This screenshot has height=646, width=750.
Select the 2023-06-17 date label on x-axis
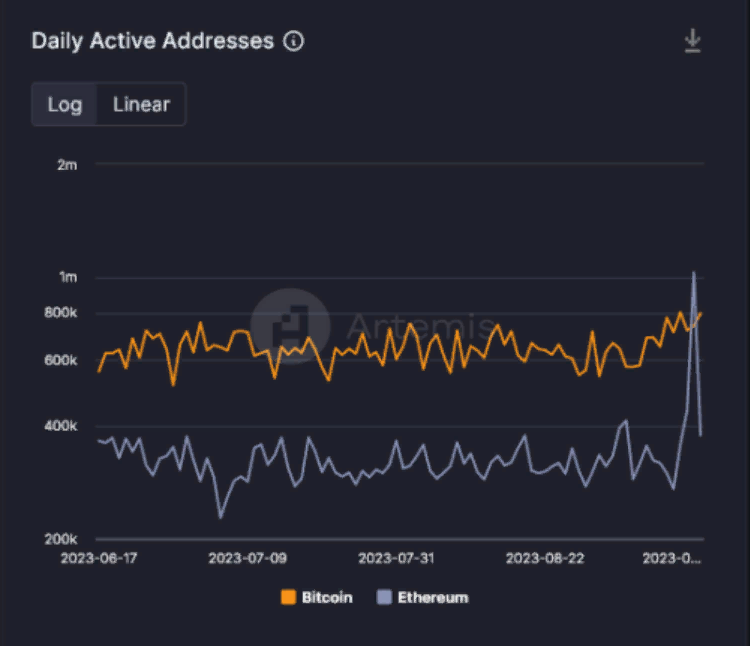(97, 557)
